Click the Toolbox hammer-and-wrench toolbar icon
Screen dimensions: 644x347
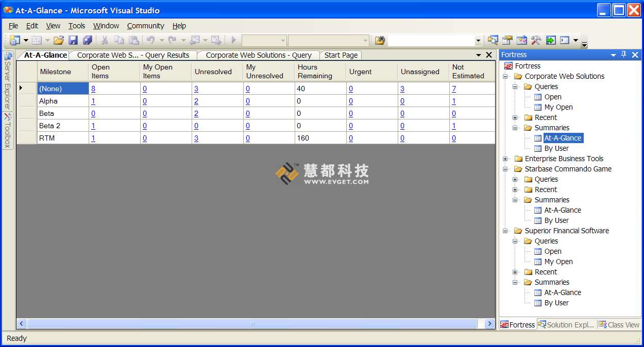click(x=536, y=40)
